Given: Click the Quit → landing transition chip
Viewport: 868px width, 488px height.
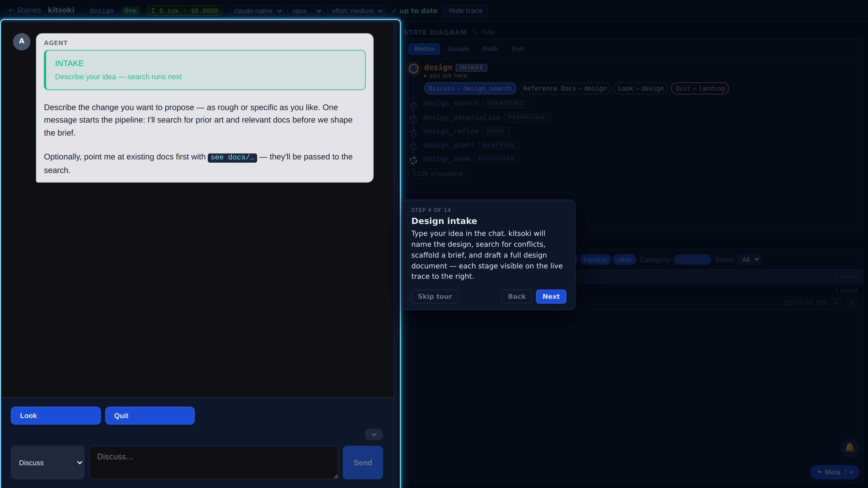Looking at the screenshot, I should (700, 89).
